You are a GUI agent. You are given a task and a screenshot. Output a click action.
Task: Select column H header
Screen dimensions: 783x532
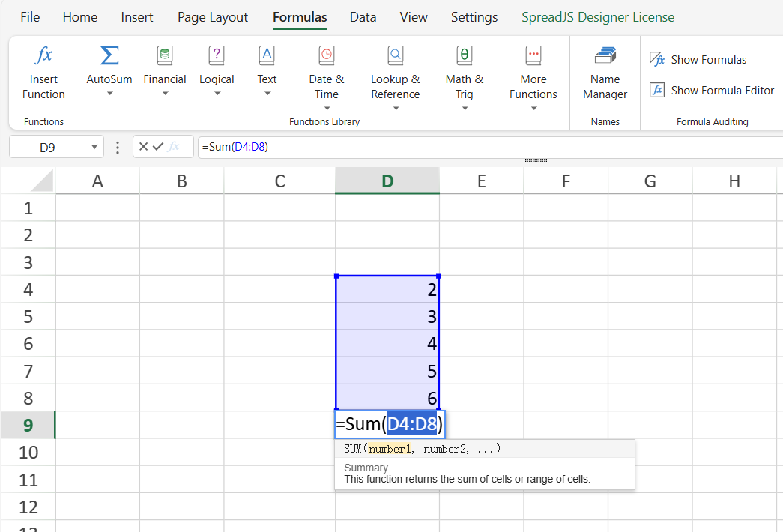coord(734,181)
